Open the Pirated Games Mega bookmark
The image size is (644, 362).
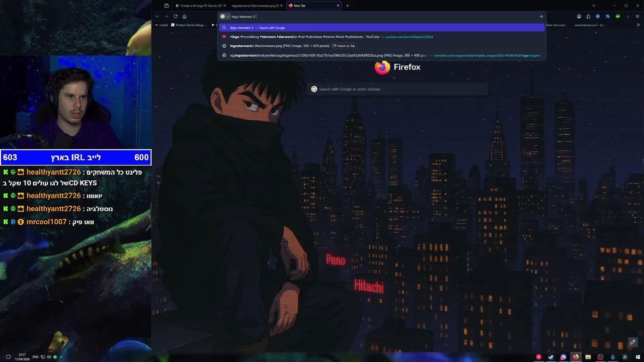coord(189,25)
